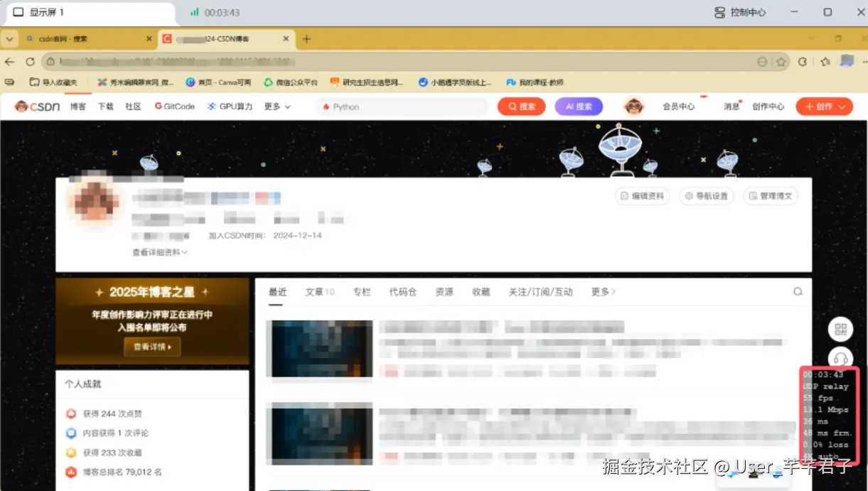Screen dimensions: 868x491
Task: Click the bookmarks bar toggle icon at far left
Action: click(10, 82)
